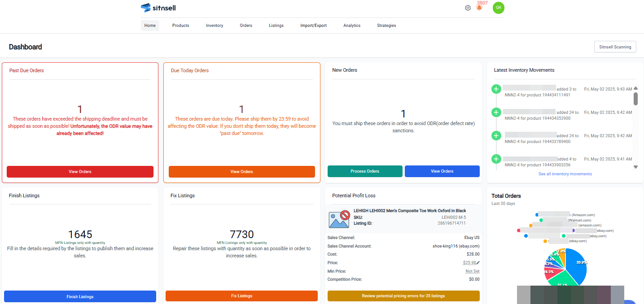Click SKU value LEHI002-M-5
The height and width of the screenshot is (304, 644).
[454, 217]
